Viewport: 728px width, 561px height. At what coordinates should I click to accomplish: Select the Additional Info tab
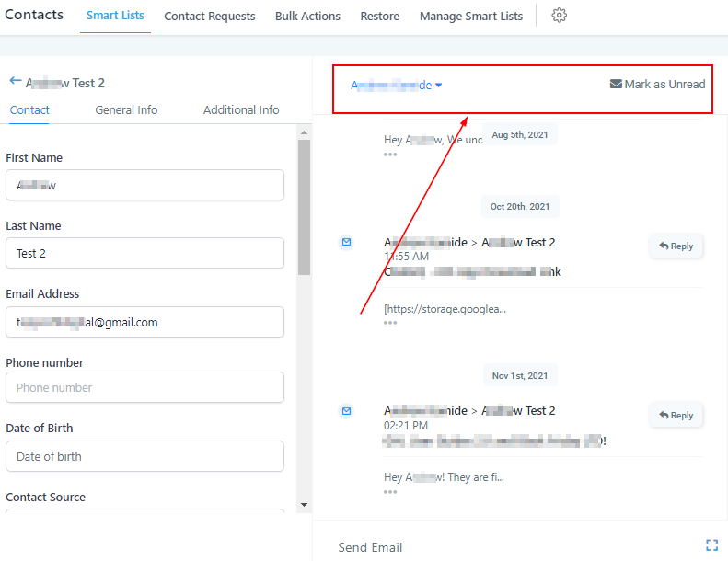pos(241,109)
